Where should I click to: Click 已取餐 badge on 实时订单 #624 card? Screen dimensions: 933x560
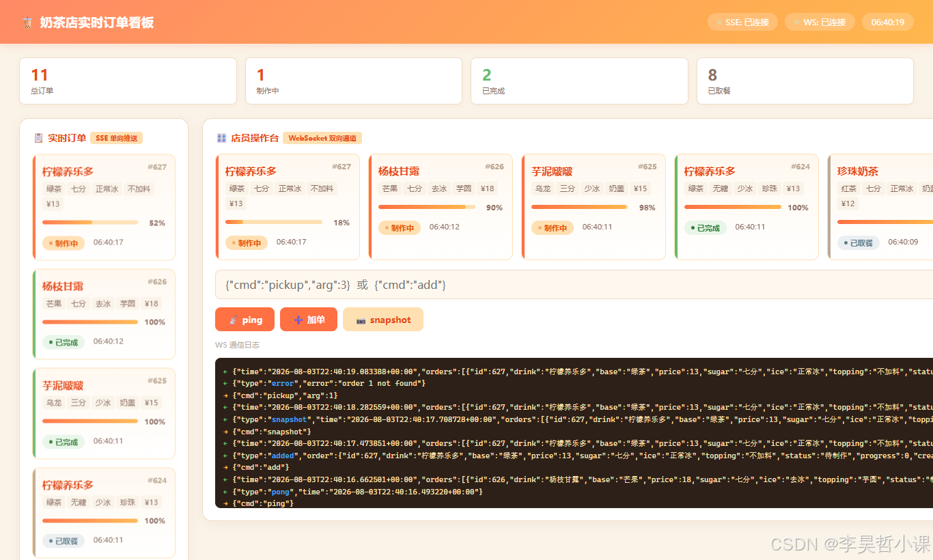click(64, 541)
